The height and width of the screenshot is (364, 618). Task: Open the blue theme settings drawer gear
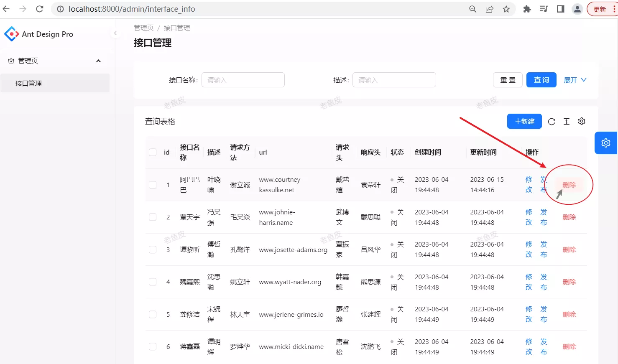point(606,143)
